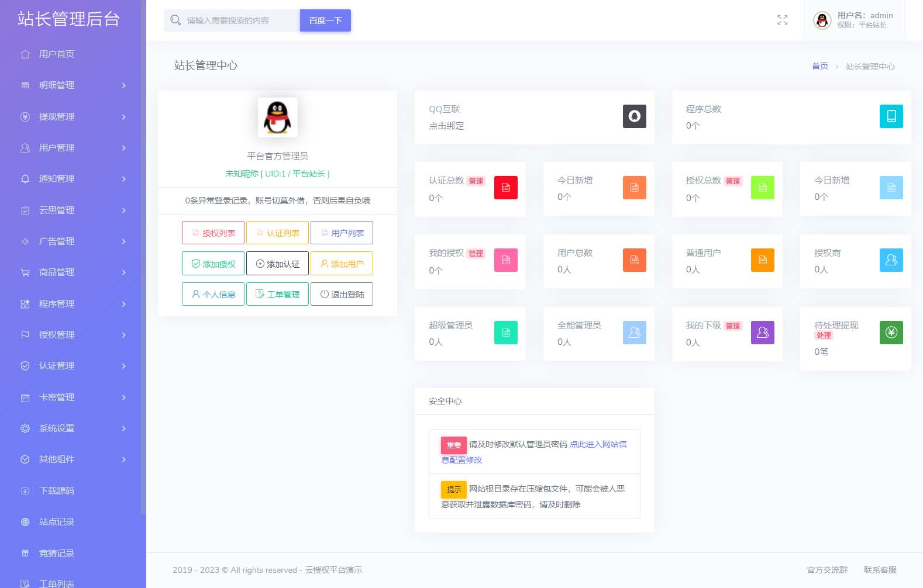
Task: Expand the 提现管理 sidebar menu
Action: 73,117
